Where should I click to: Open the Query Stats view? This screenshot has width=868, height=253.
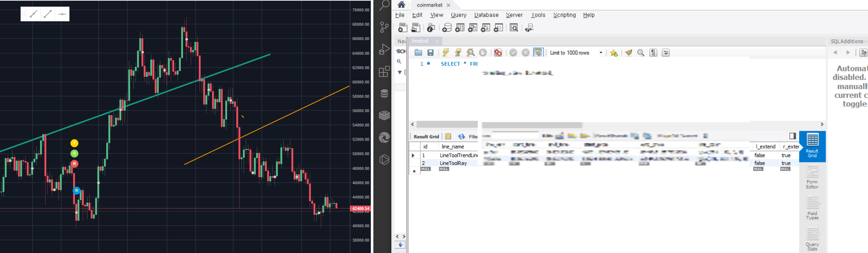click(812, 239)
